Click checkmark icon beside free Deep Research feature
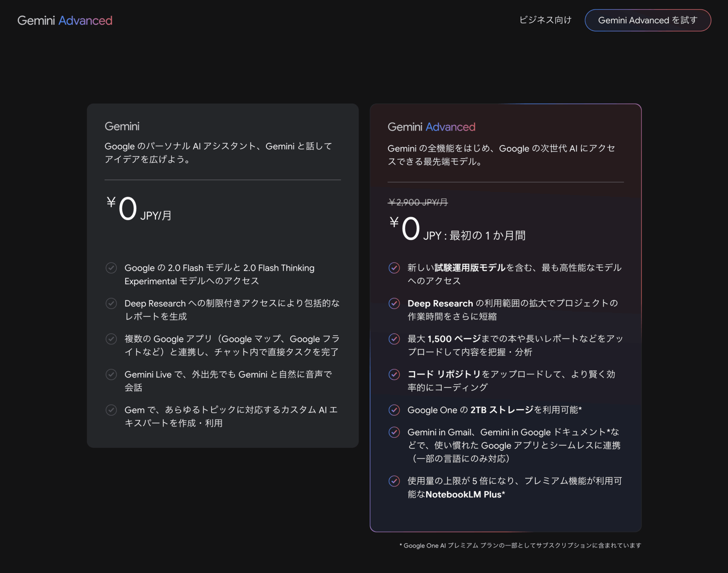Image resolution: width=728 pixels, height=573 pixels. pos(111,304)
